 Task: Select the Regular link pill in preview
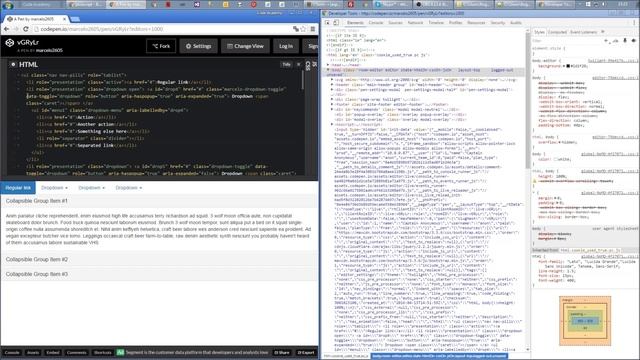coord(18,188)
